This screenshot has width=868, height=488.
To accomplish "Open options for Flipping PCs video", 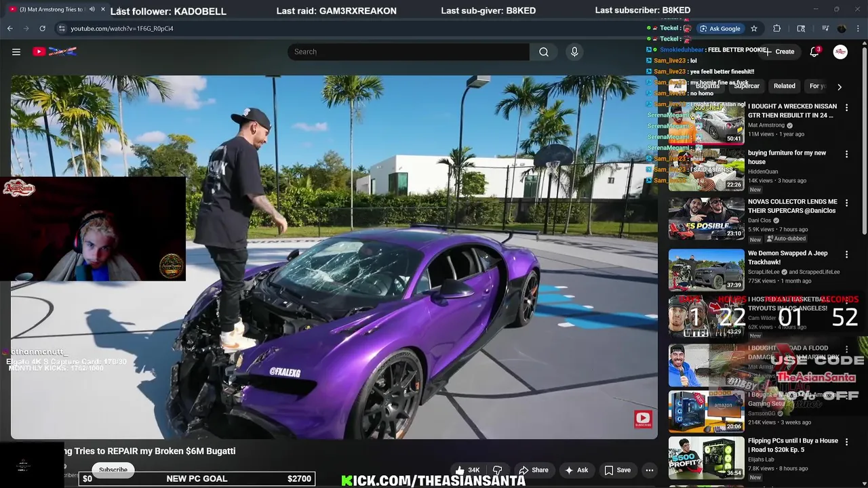I will [846, 442].
